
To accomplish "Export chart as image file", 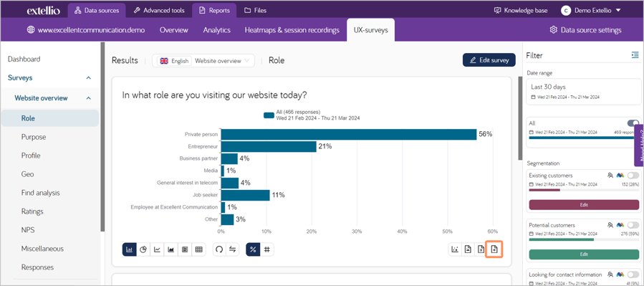I will 467,249.
